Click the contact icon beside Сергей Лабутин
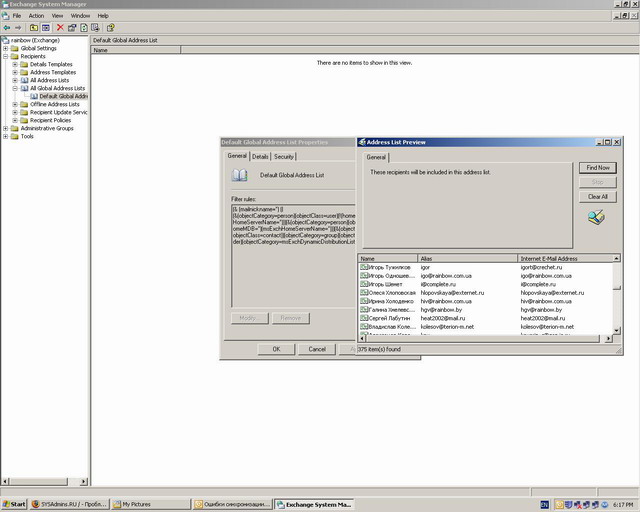The width and height of the screenshot is (640, 512). point(364,318)
